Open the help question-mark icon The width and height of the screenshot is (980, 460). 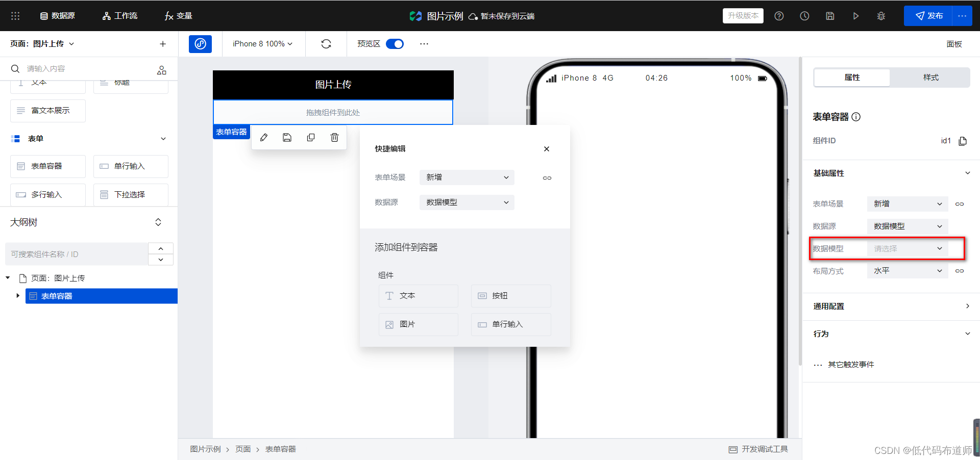(779, 16)
